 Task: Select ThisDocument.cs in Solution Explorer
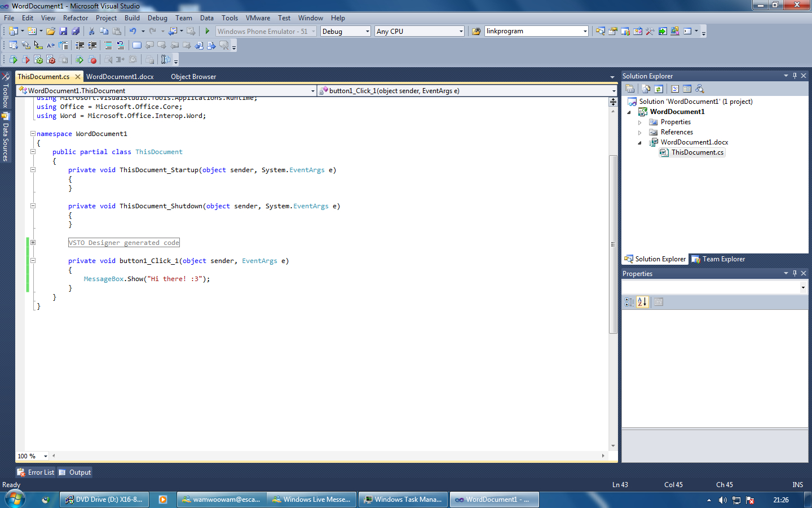697,152
